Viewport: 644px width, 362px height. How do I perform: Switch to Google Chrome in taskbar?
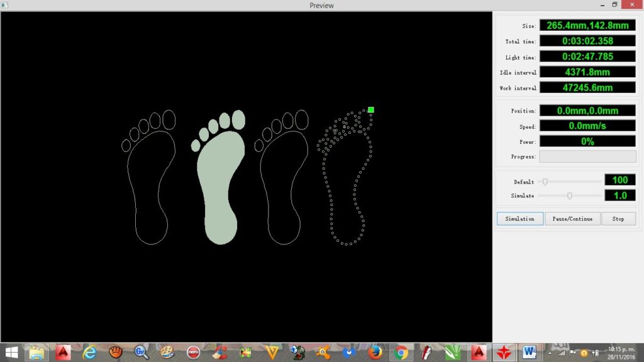click(401, 353)
